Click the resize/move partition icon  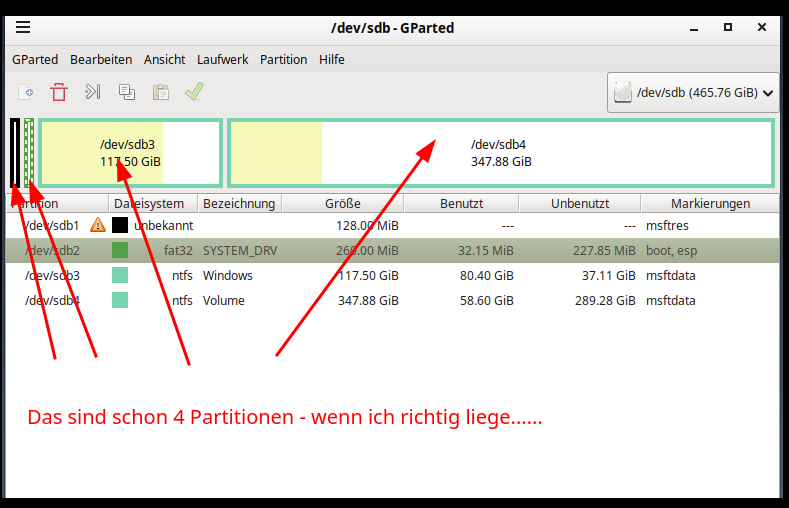[92, 92]
